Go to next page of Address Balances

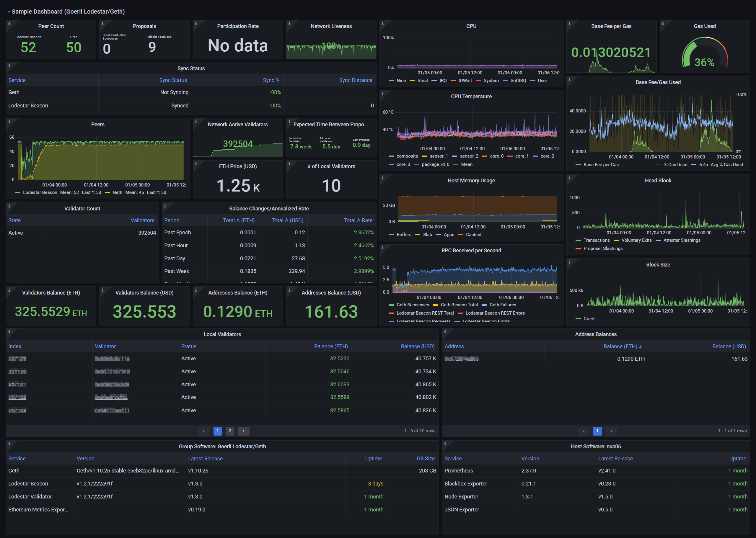[611, 431]
